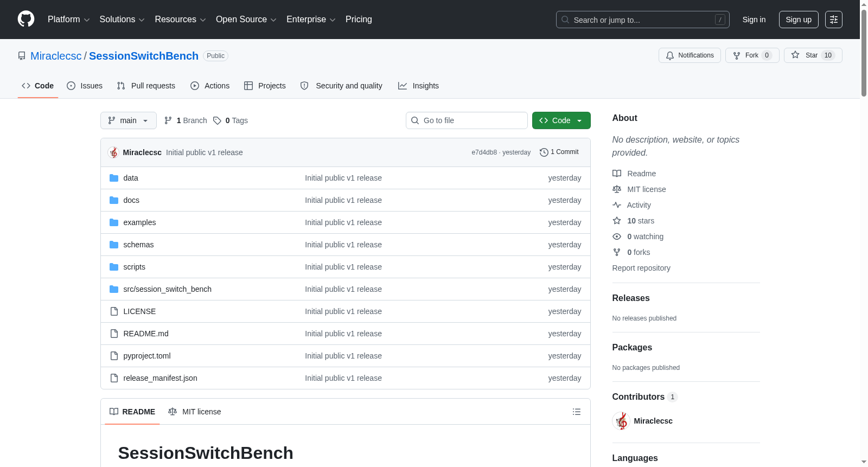The image size is (868, 467).
Task: Switch to the MIT license file tab
Action: point(195,412)
